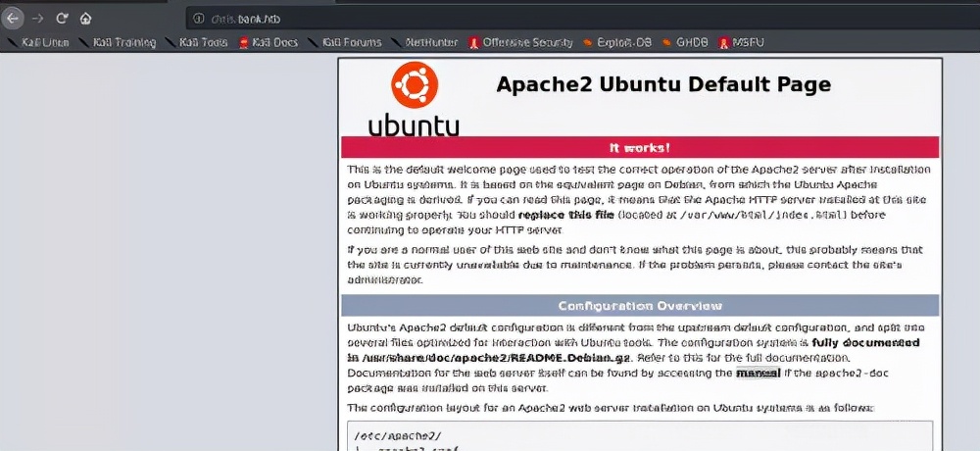Click the Configuration Overview section header
The width and height of the screenshot is (980, 451).
640,306
